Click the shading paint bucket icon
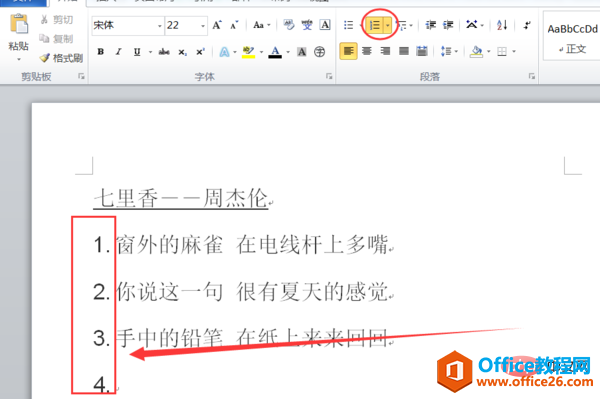The width and height of the screenshot is (600, 399). point(476,51)
